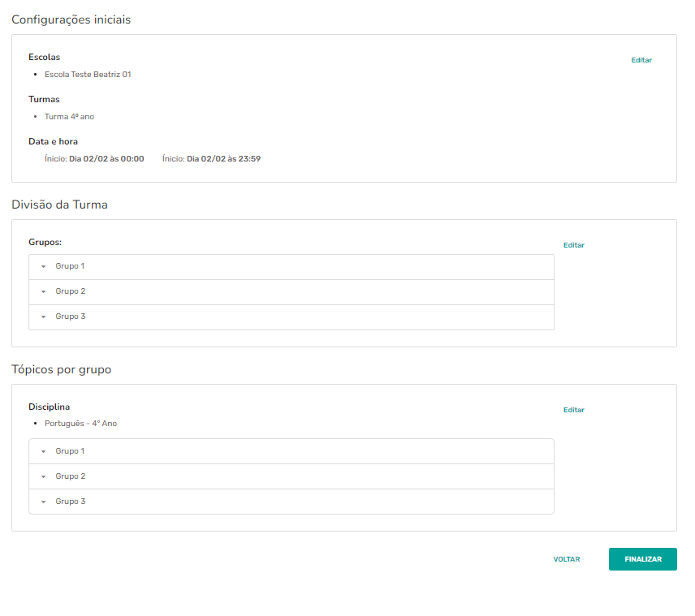Image resolution: width=695 pixels, height=616 pixels.
Task: Click the Tópicos por grupo heading
Action: click(61, 369)
